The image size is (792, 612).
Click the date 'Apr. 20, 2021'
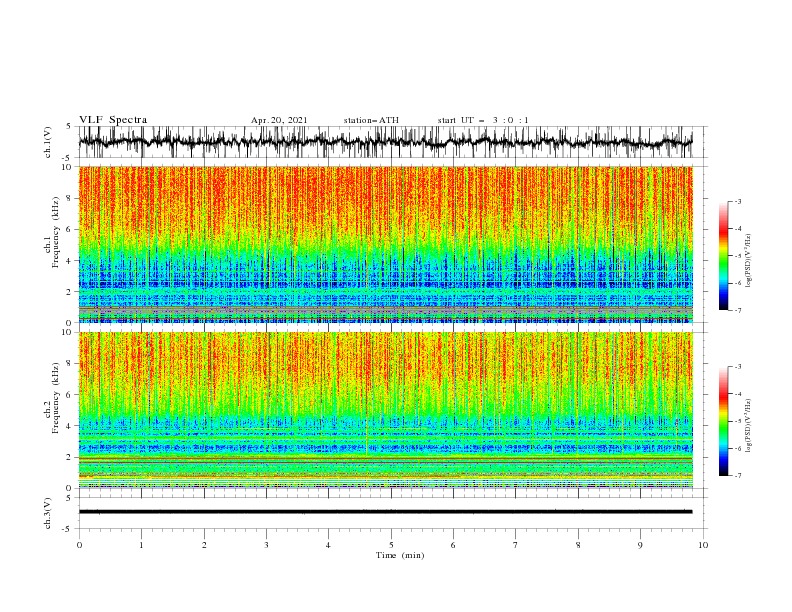tap(279, 120)
